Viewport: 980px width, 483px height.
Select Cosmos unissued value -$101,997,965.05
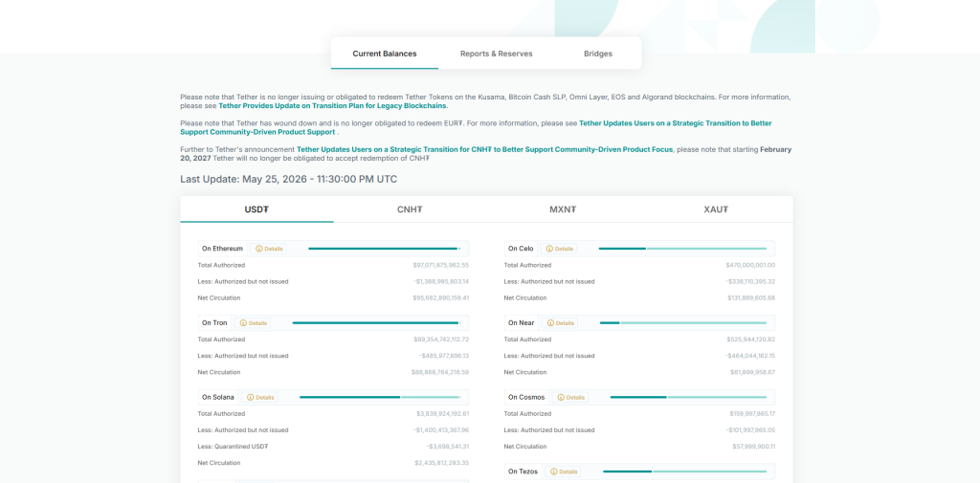[750, 430]
